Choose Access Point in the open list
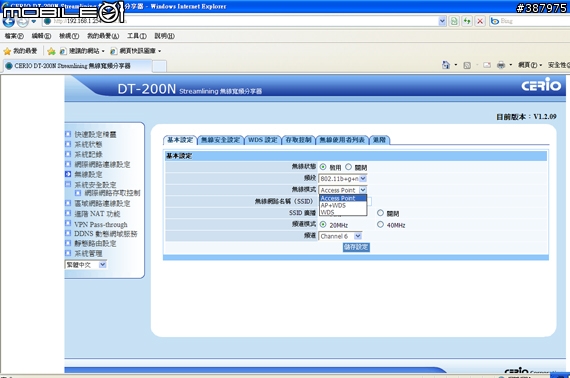 (343, 198)
